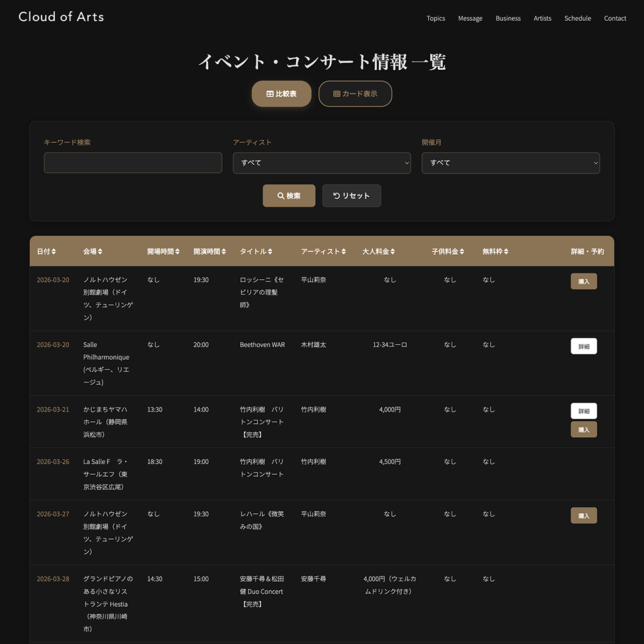Screen dimensions: 644x644
Task: Open the Schedule menu item
Action: (577, 18)
